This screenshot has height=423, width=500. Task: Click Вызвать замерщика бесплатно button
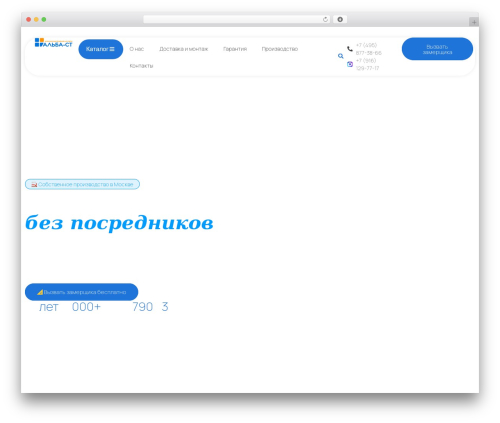tap(81, 292)
